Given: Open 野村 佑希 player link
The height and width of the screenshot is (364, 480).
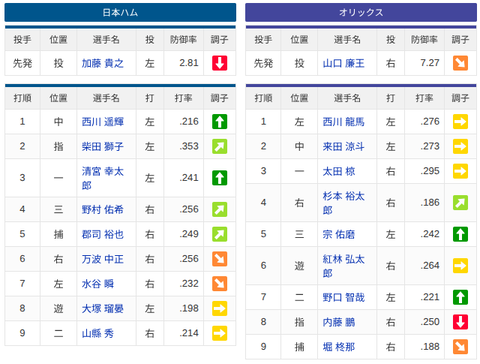Looking at the screenshot, I should tap(103, 209).
